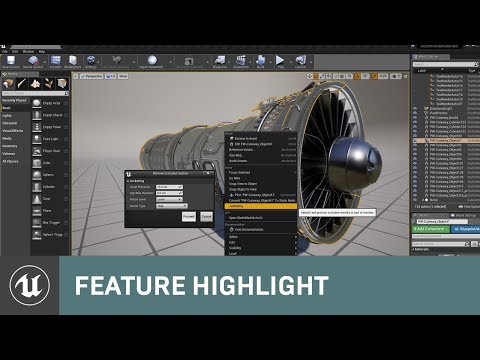Screen dimensions: 480x360
Task: Expand the Materials section in Details
Action: [414, 249]
